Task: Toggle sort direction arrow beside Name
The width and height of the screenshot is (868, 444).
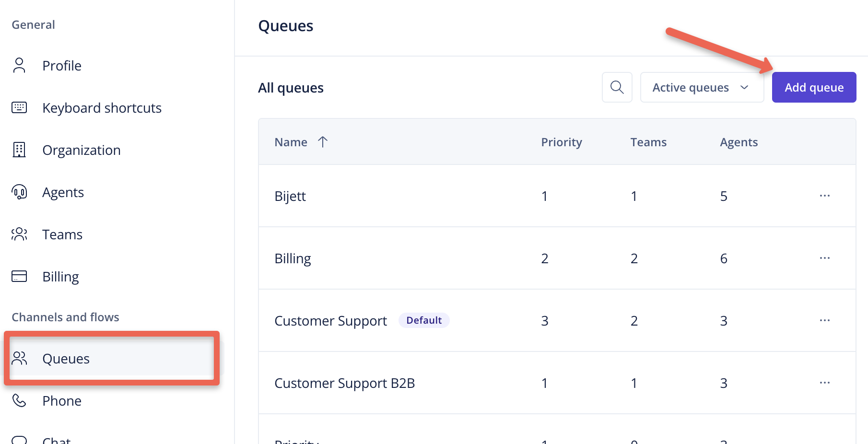Action: click(x=323, y=142)
